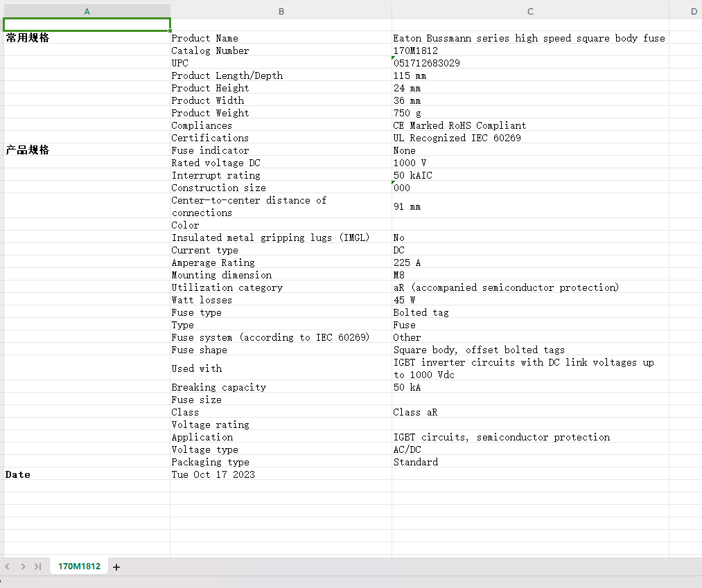Select the 'Product Length/Depth' cell

click(281, 75)
